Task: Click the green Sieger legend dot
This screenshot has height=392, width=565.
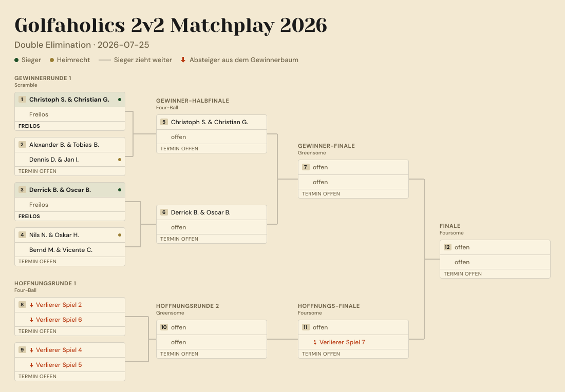Action: (16, 60)
